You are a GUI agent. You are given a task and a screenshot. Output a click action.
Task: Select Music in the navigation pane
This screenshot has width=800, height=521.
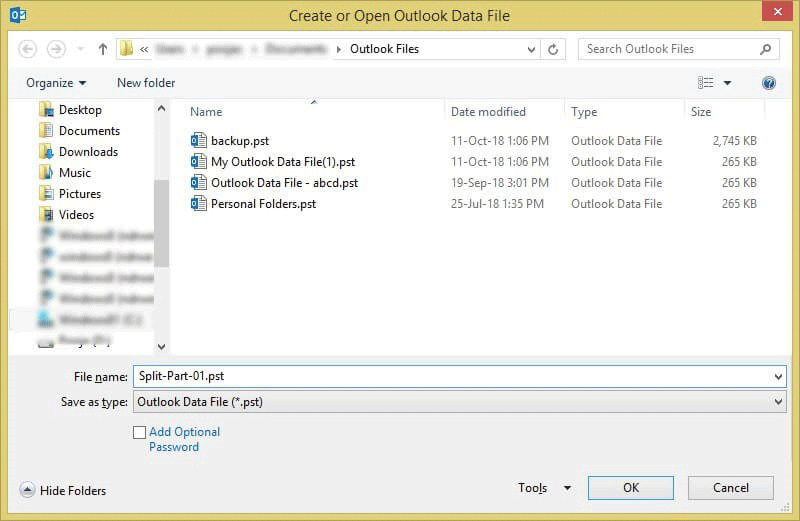coord(74,172)
